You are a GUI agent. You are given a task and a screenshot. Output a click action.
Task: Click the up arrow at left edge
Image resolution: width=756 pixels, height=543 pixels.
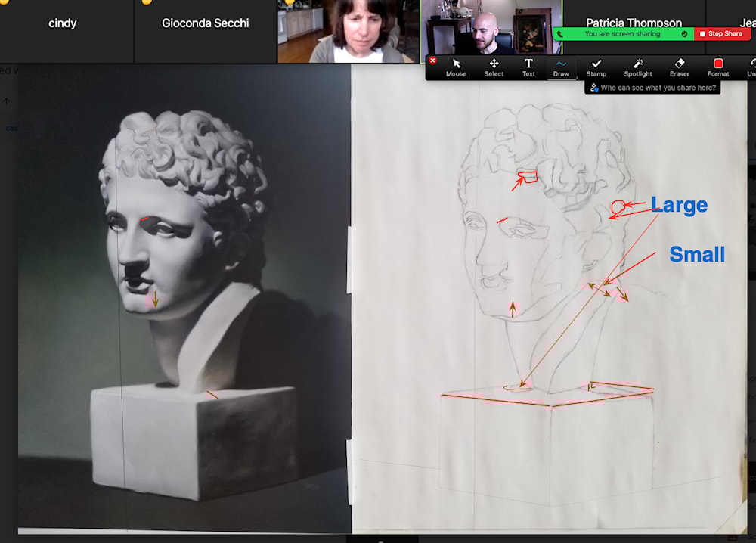(x=7, y=101)
